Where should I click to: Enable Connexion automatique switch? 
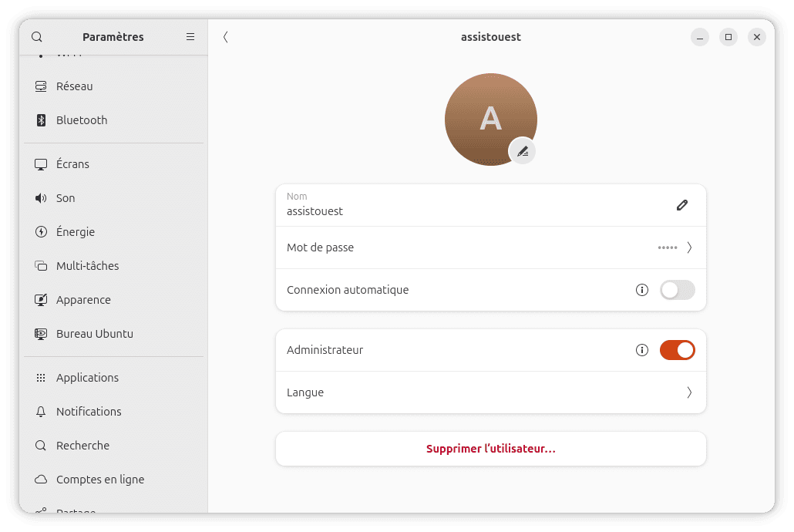(x=677, y=290)
